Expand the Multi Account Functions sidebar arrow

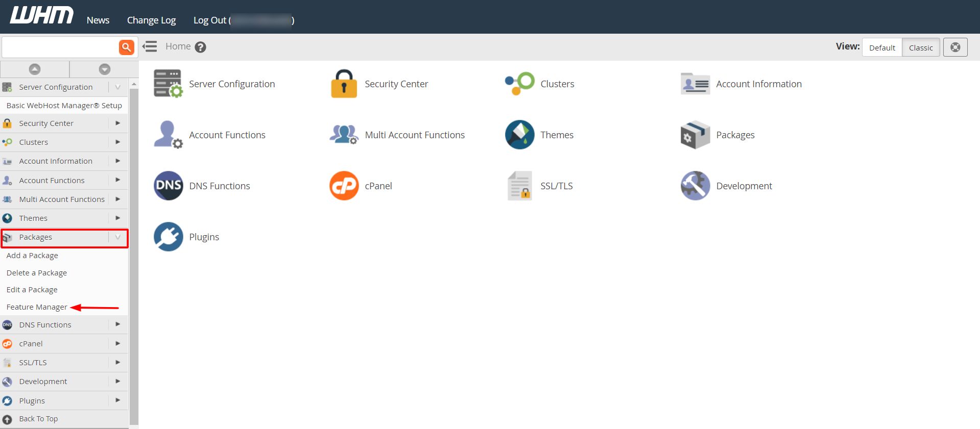coord(118,199)
